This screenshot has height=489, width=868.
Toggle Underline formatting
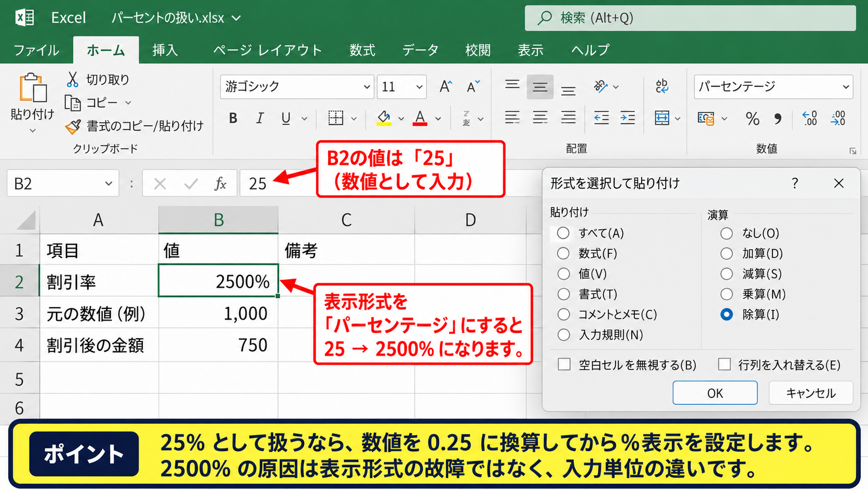pyautogui.click(x=286, y=118)
